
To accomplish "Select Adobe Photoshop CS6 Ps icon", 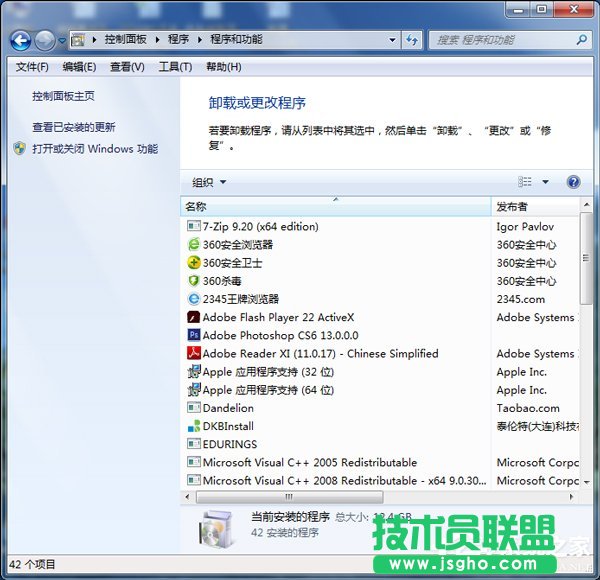I will point(194,335).
